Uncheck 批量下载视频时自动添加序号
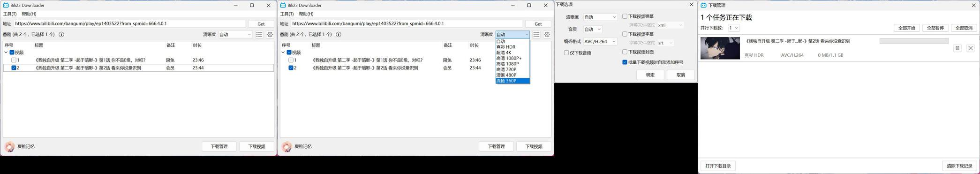The width and height of the screenshot is (980, 174). point(625,62)
